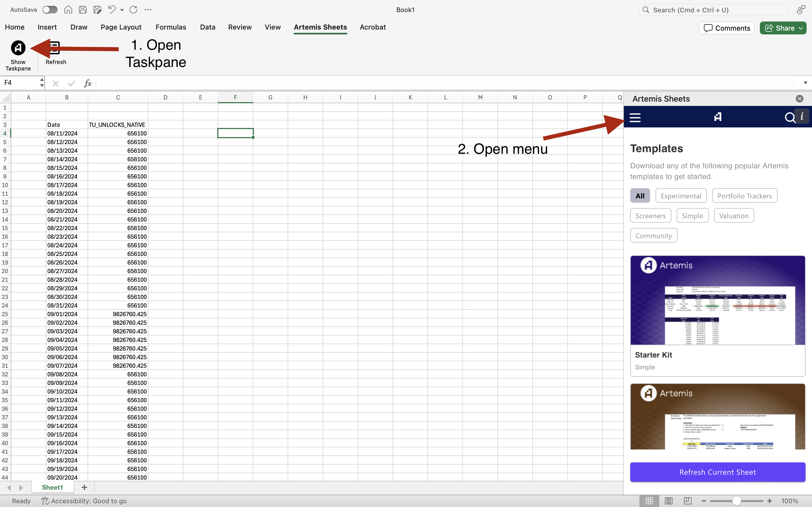Open the Page Layout tab
Viewport: 812px width, 507px height.
coord(121,27)
